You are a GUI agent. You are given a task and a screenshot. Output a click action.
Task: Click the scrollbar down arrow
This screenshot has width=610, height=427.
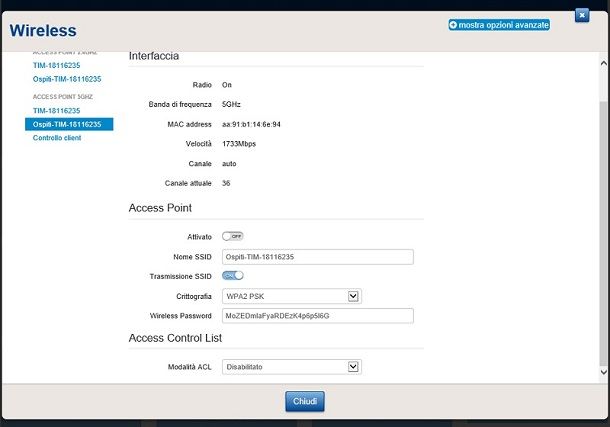click(603, 372)
